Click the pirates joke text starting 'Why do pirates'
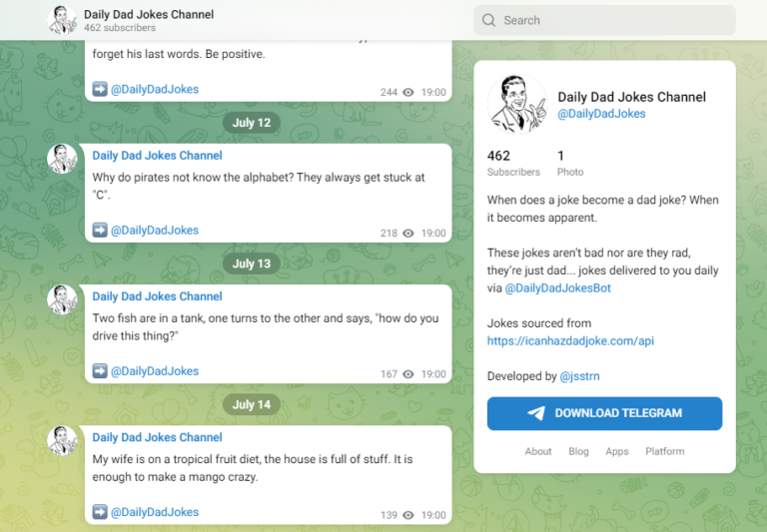This screenshot has width=767, height=532. pyautogui.click(x=259, y=186)
